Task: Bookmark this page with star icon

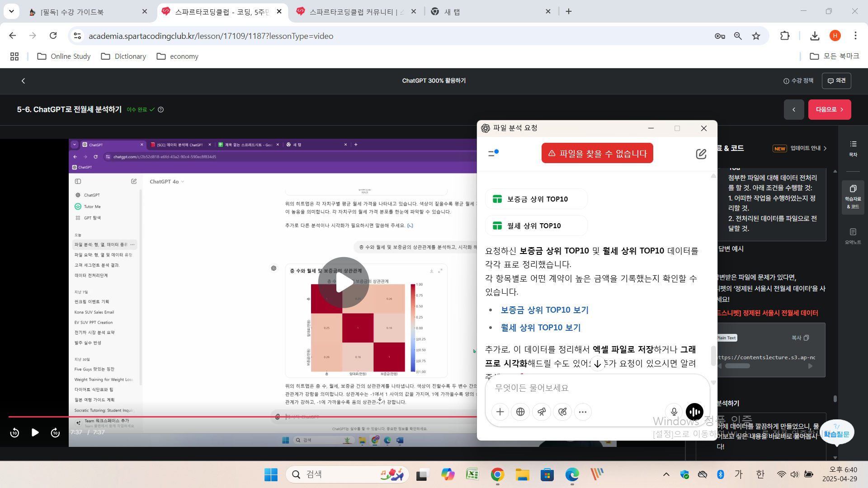Action: tap(756, 36)
